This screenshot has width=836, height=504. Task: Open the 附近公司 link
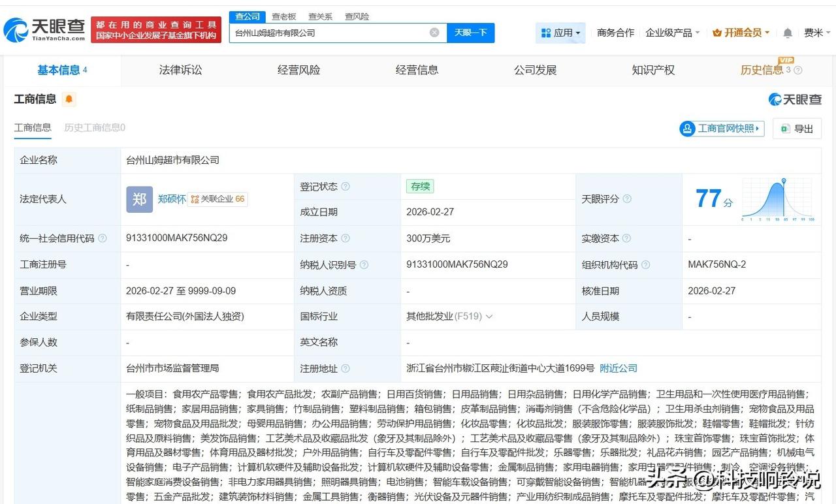pyautogui.click(x=619, y=368)
